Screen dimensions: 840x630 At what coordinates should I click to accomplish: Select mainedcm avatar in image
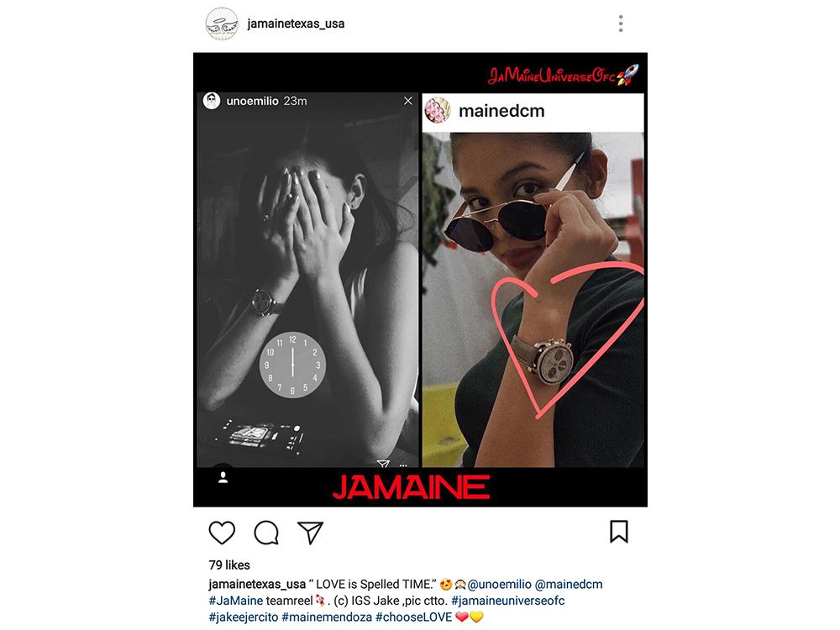tap(438, 110)
